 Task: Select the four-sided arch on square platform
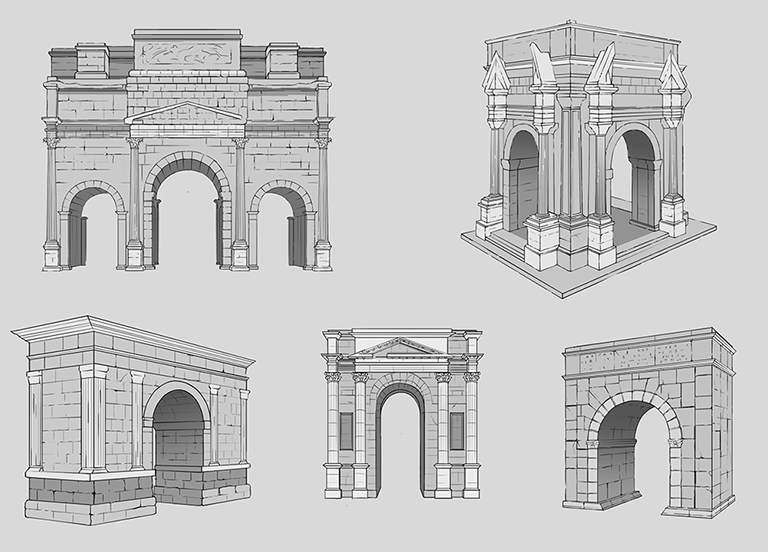[x=589, y=159]
